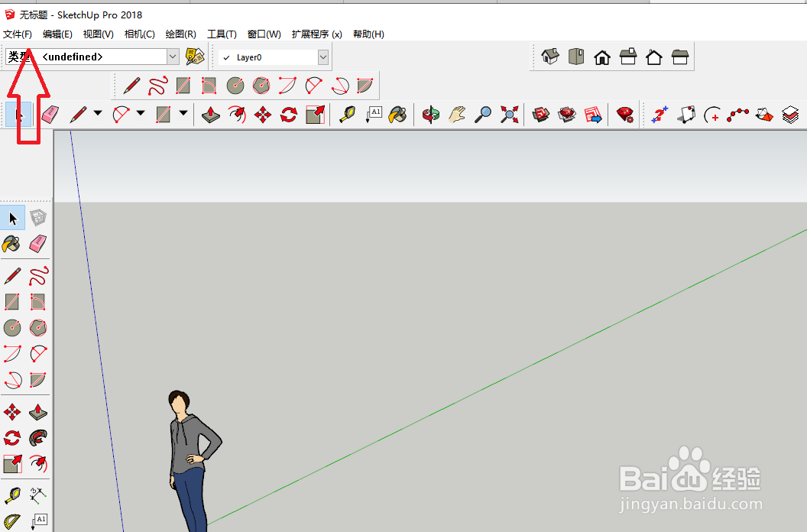807x532 pixels.
Task: Open the Rectangle tool flyout arrow
Action: tap(183, 115)
